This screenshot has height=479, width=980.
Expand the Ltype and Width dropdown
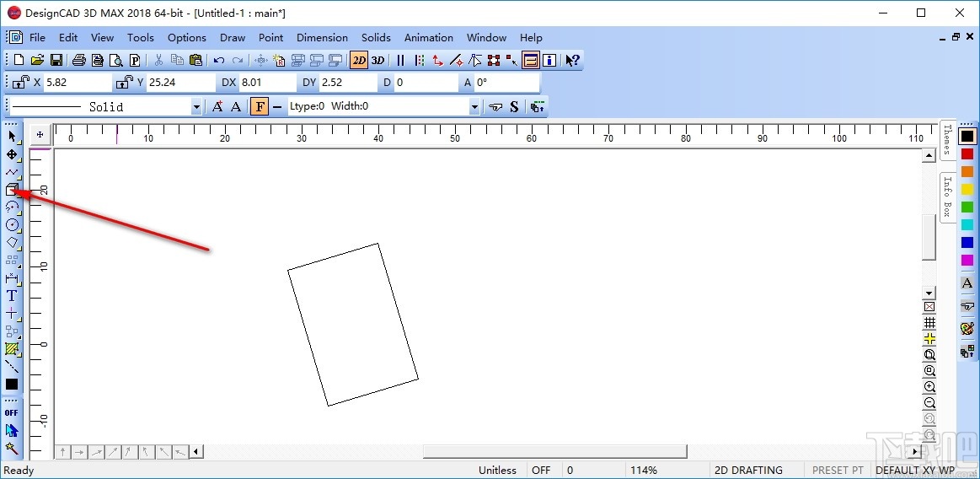(x=474, y=107)
